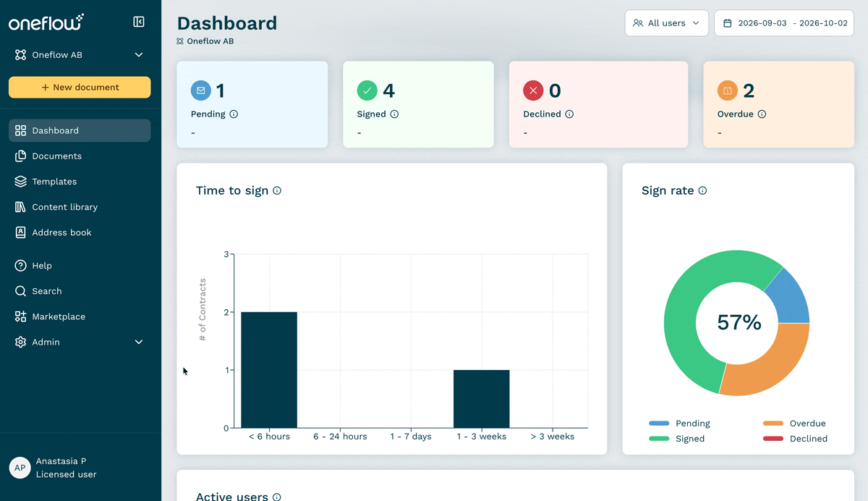Click the New document button
This screenshot has width=868, height=501.
tap(80, 87)
